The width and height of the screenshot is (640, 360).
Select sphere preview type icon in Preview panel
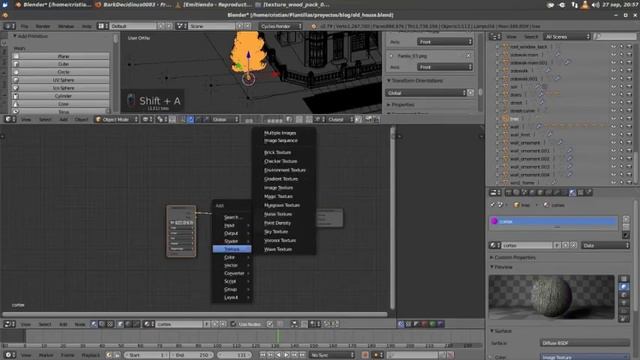(x=624, y=287)
